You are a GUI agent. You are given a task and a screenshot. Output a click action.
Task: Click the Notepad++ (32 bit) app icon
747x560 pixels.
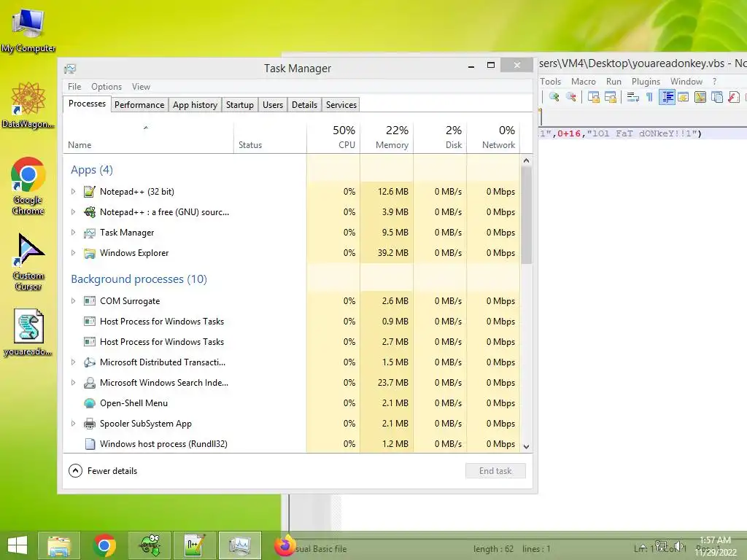90,192
